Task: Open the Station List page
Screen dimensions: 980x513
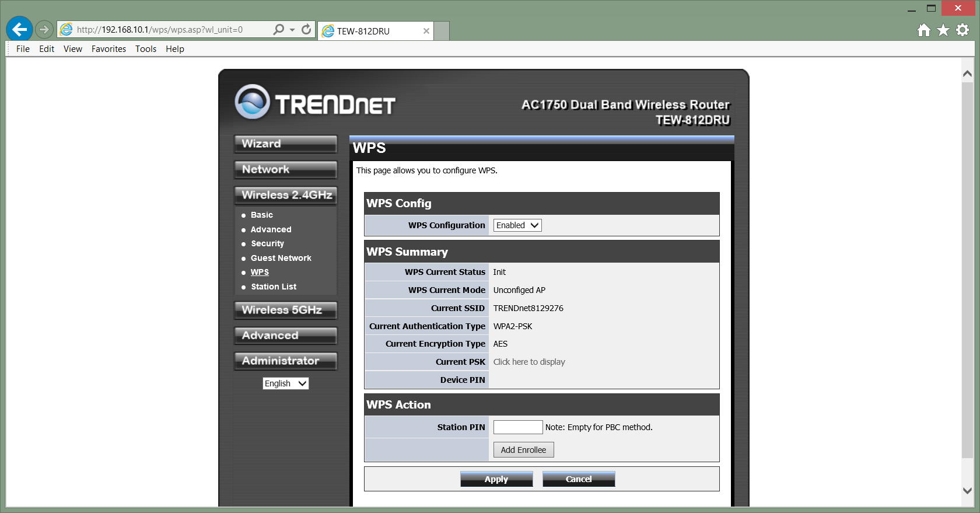Action: pos(274,287)
